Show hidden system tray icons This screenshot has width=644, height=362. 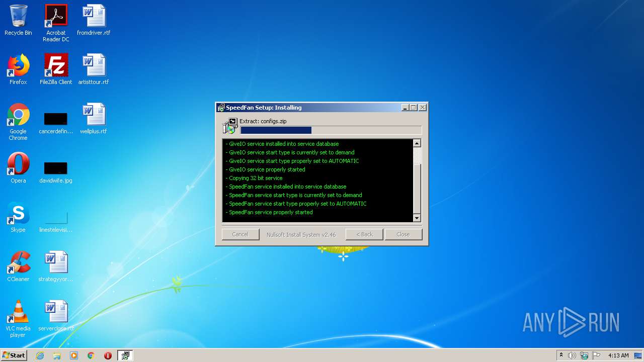pyautogui.click(x=561, y=355)
